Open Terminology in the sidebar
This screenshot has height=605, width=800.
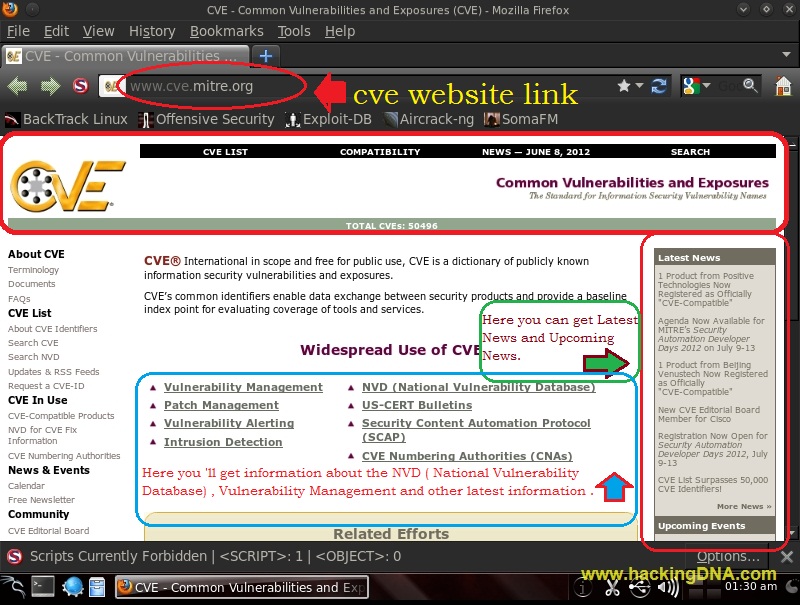pos(33,270)
